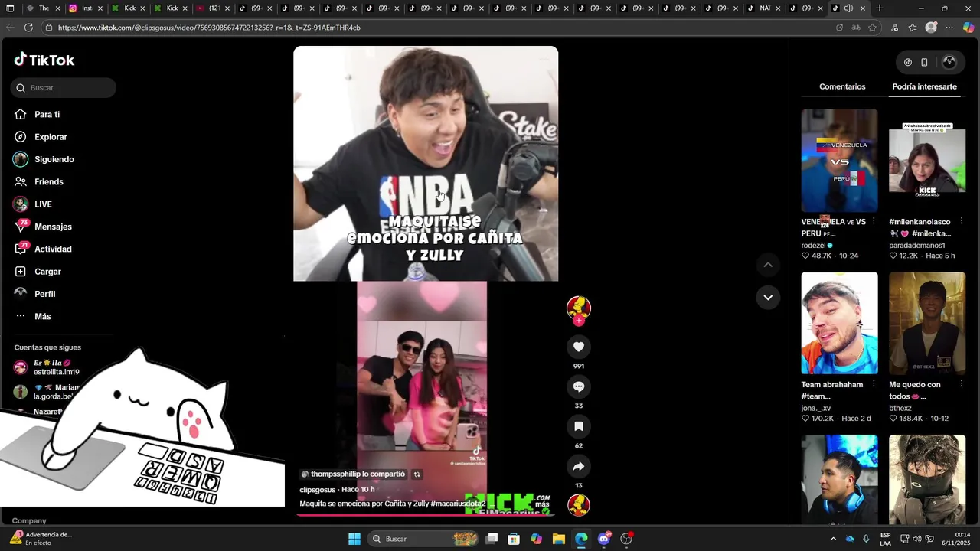Viewport: 980px width, 551px height.
Task: Open bthexz creator profile
Action: click(x=900, y=409)
